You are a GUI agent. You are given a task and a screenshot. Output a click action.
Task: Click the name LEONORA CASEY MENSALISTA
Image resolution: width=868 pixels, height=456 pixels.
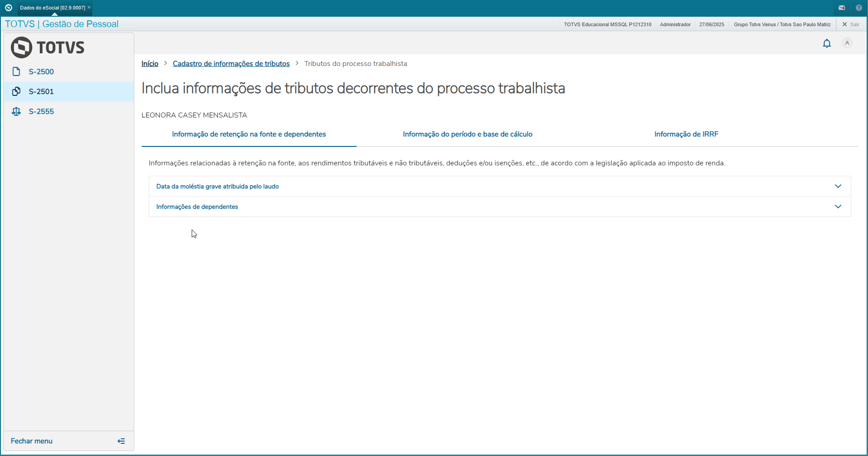[194, 115]
